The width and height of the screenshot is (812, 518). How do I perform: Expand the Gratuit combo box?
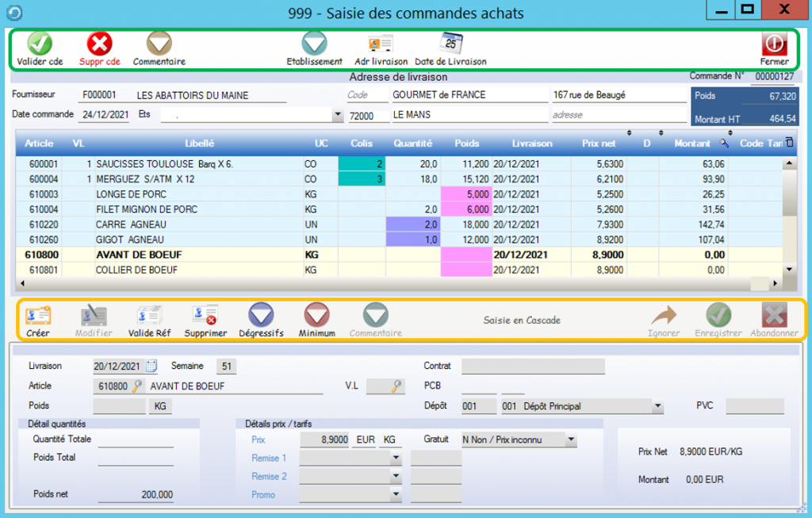571,439
